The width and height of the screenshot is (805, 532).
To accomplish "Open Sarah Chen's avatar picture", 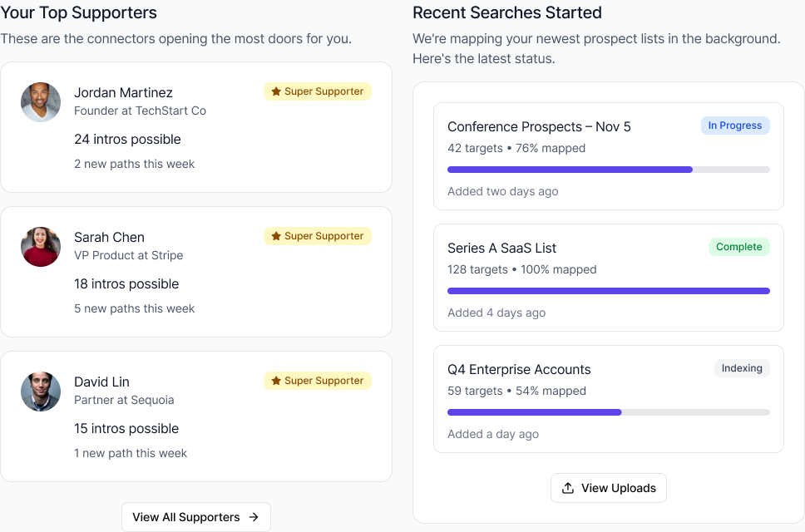I will (41, 247).
